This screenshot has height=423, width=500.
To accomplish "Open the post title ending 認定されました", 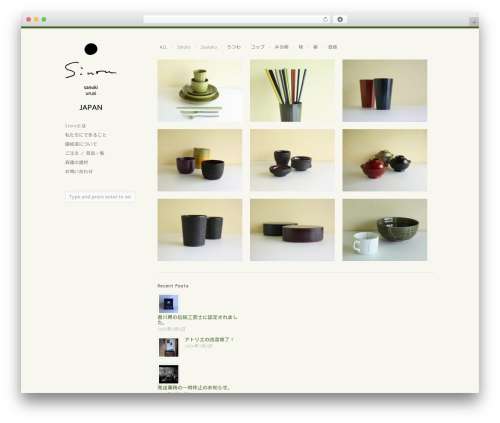I will (197, 320).
